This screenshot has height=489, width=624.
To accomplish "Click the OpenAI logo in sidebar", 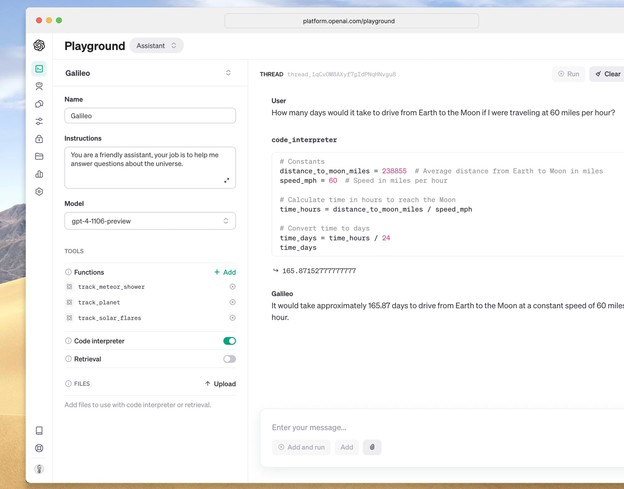I will point(39,45).
